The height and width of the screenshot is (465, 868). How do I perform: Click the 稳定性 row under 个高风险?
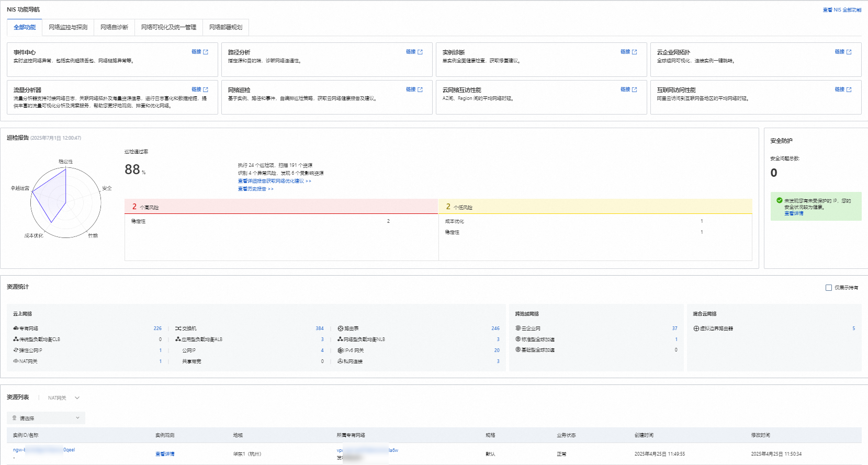[281, 221]
